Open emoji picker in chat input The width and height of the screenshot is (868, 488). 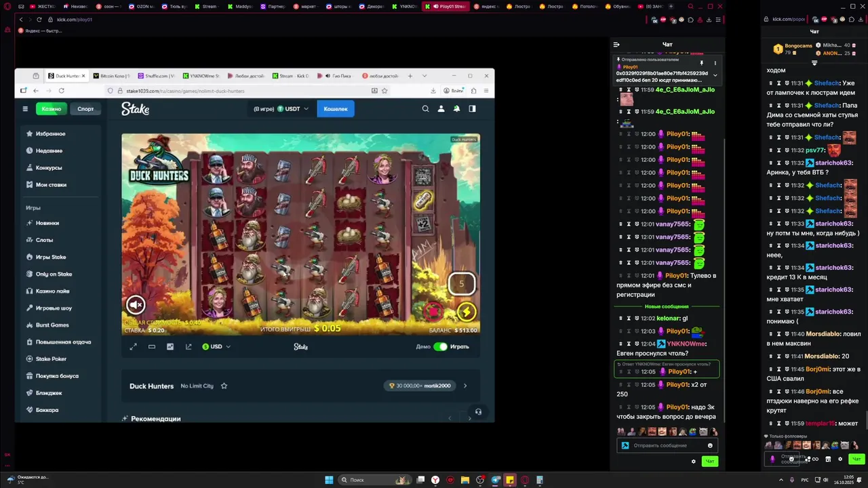(x=710, y=445)
